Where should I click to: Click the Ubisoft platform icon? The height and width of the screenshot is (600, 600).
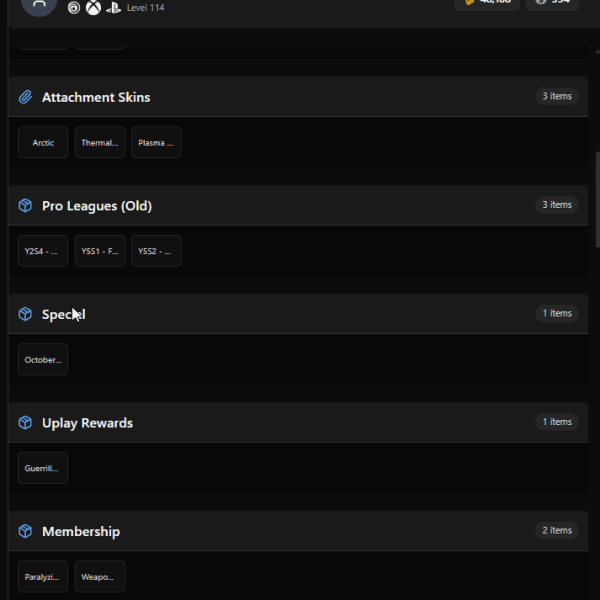click(x=74, y=7)
